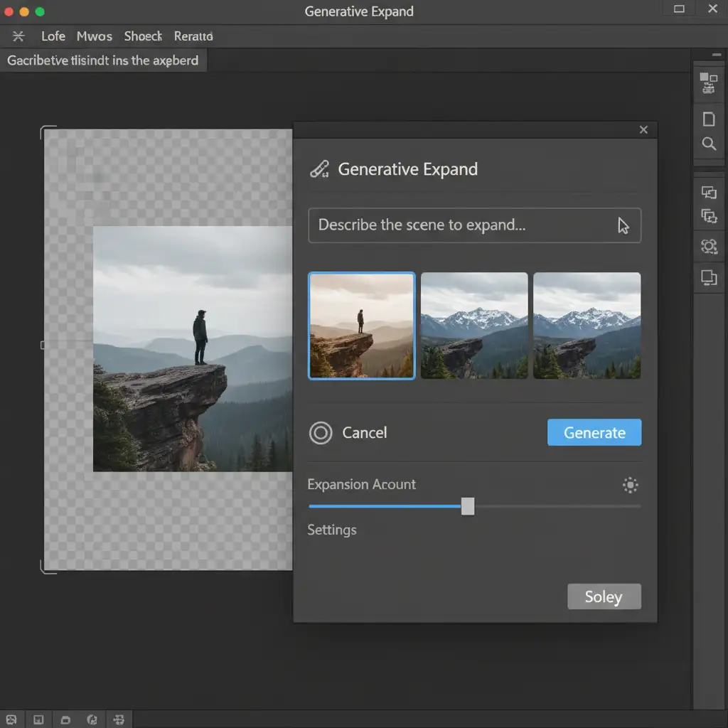Viewport: 728px width, 728px height.
Task: Collapse the right panel using the dash
Action: click(716, 55)
